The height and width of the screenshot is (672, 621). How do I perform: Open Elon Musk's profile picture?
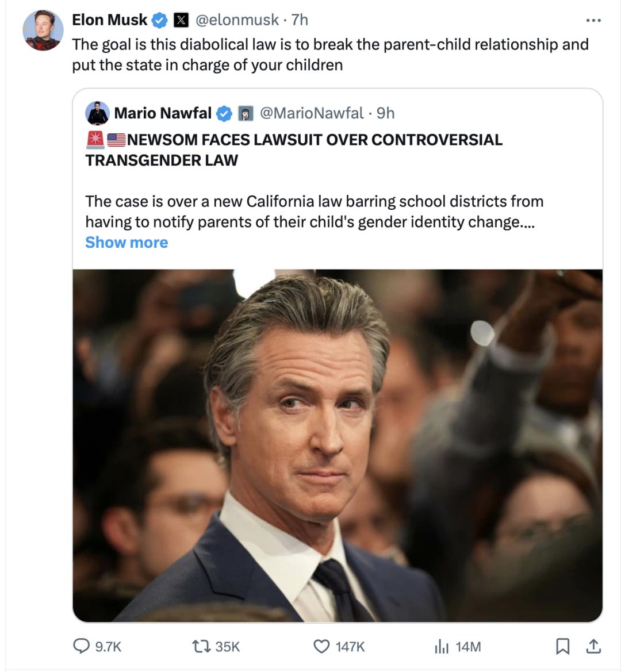click(43, 30)
